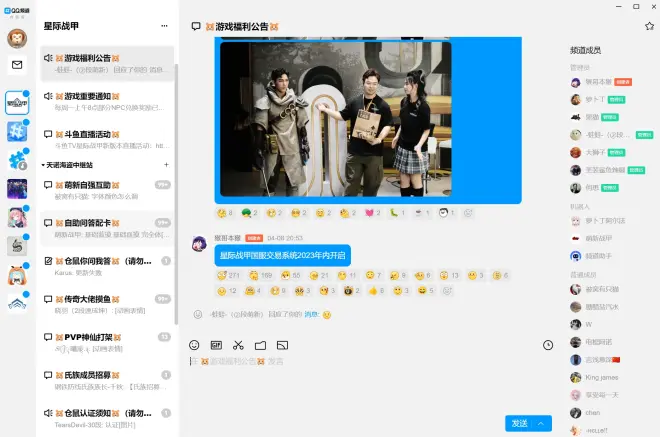
Task: Open the folder file-upload icon
Action: click(260, 345)
